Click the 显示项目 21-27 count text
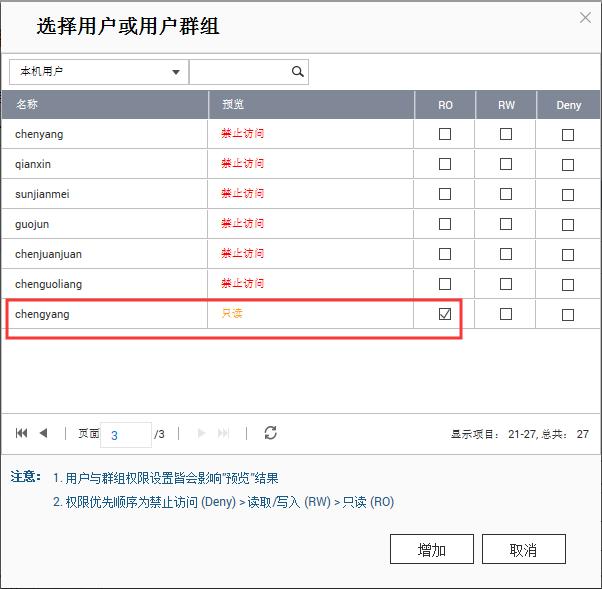This screenshot has width=602, height=589. (519, 434)
